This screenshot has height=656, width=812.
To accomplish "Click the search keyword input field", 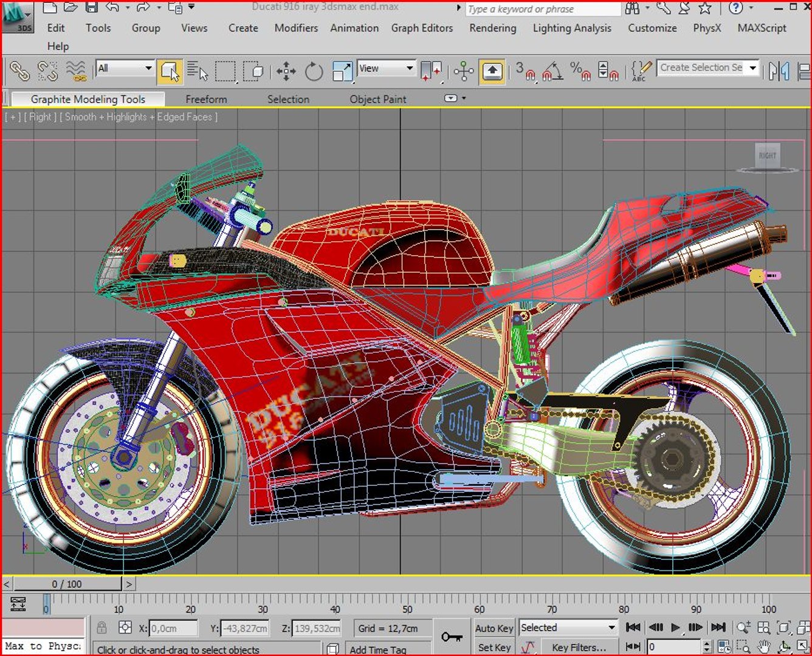I will [x=543, y=9].
